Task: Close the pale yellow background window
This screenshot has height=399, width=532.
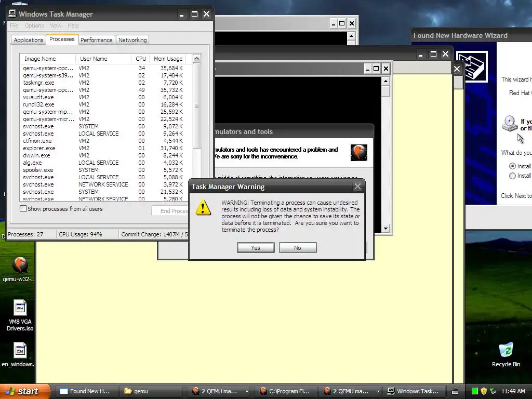Action: (445, 54)
